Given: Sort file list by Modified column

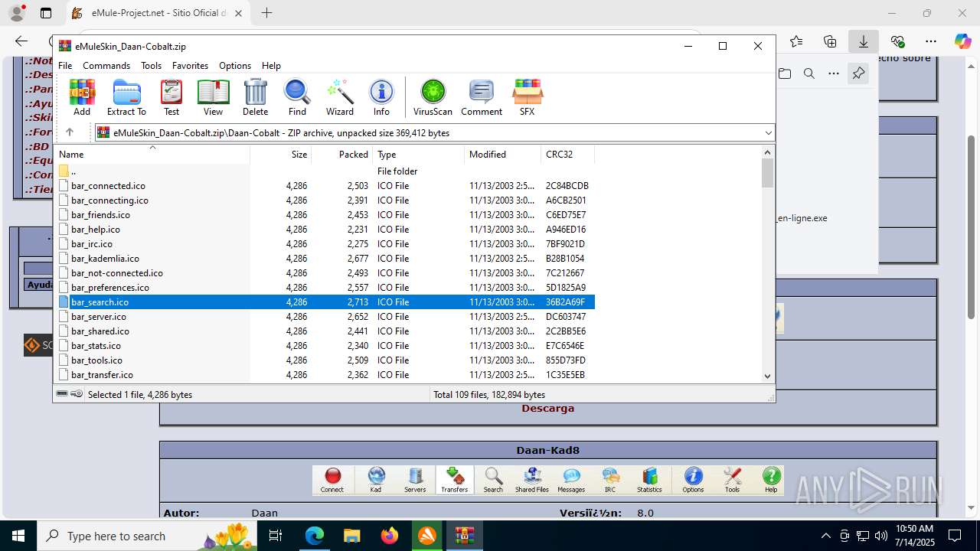Looking at the screenshot, I should 502,154.
